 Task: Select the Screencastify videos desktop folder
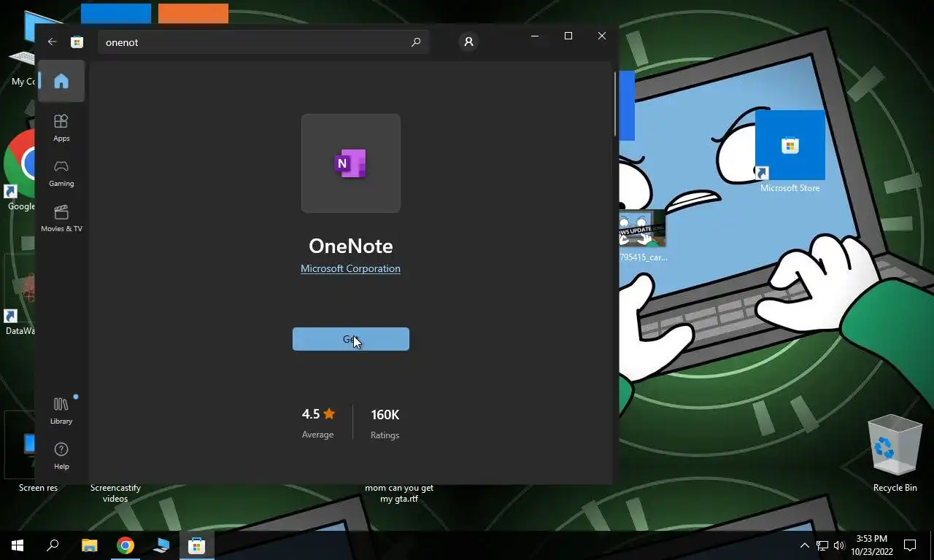(x=115, y=494)
